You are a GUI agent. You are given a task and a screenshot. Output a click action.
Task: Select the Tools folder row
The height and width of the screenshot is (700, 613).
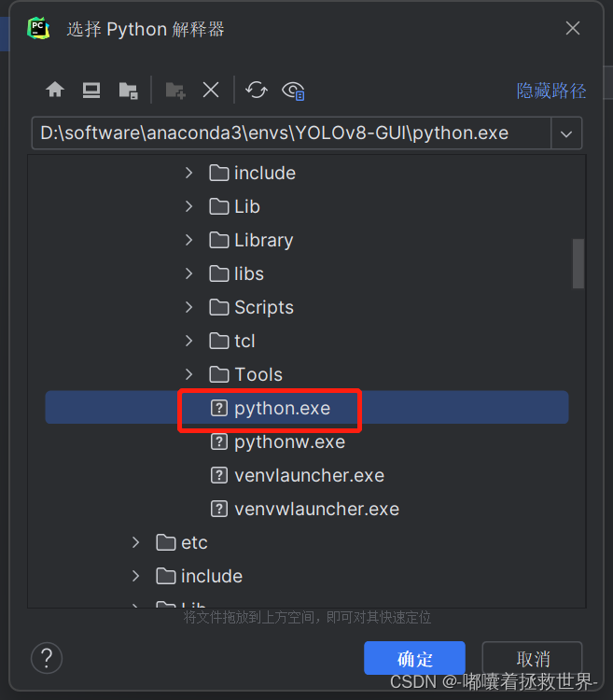click(x=307, y=374)
